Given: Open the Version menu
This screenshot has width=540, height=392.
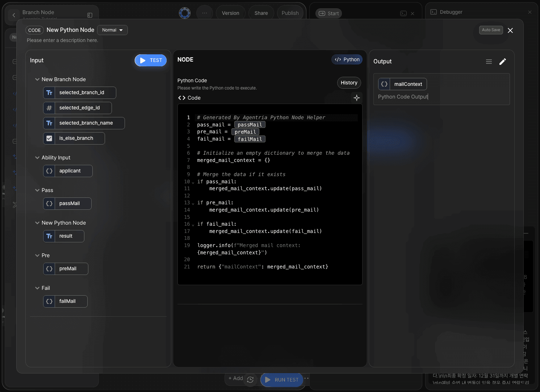Looking at the screenshot, I should [x=231, y=13].
